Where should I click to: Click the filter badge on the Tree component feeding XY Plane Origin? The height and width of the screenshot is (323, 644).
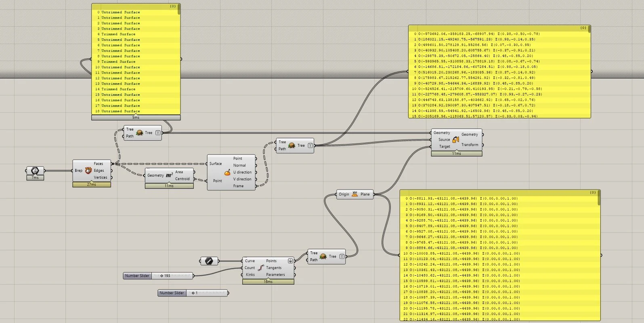pos(342,256)
